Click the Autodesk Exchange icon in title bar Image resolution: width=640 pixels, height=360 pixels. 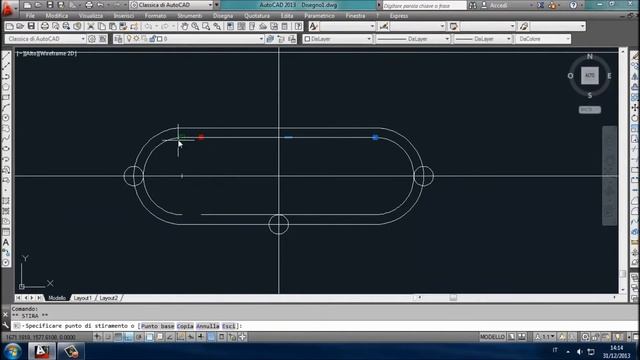click(540, 5)
